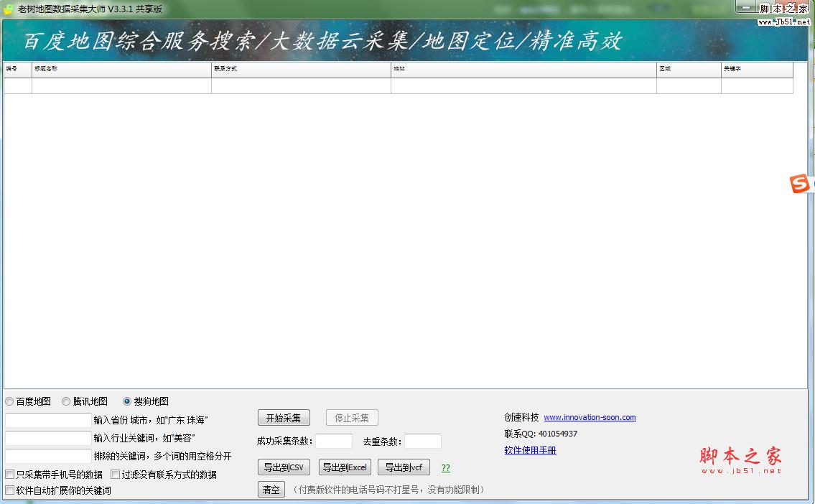Viewport: 815px width, 504px height.
Task: Click the green ?? help link
Action: [x=446, y=467]
